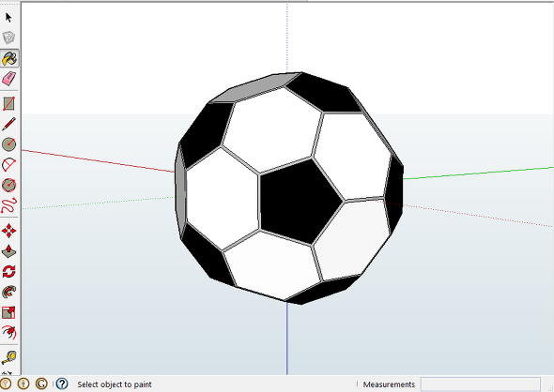Select the Push/Pull tool
The image size is (554, 392).
(x=8, y=251)
